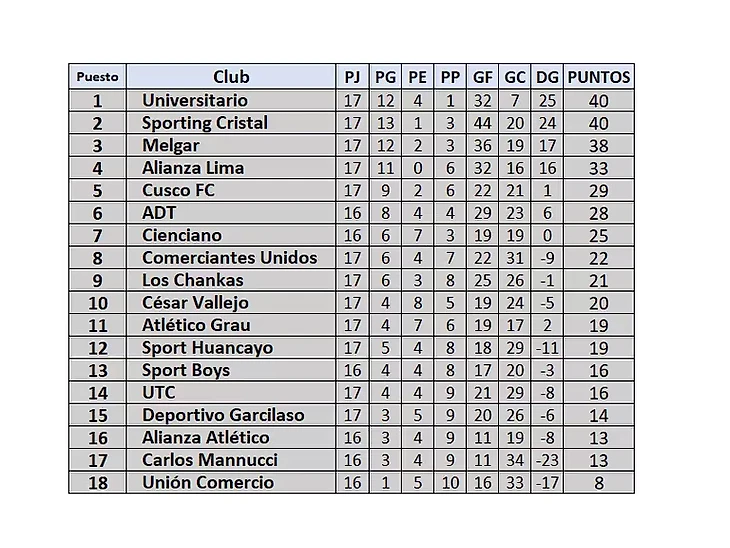Viewport: 730px width, 548px height.
Task: Click Unión Comercio in last row
Action: pyautogui.click(x=208, y=482)
